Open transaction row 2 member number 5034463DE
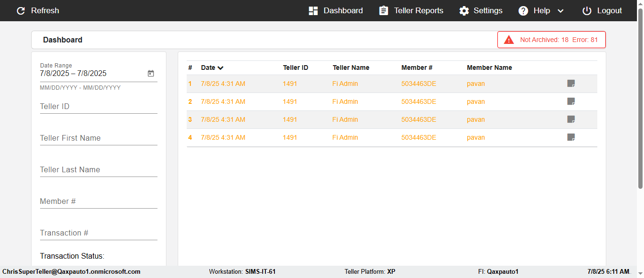The height and width of the screenshot is (278, 644). [419, 101]
